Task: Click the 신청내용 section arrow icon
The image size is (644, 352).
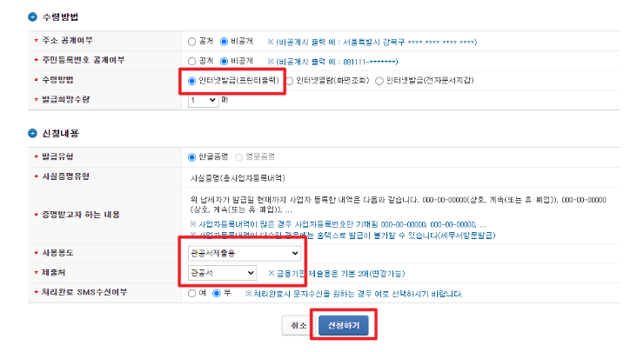Action: pos(32,133)
